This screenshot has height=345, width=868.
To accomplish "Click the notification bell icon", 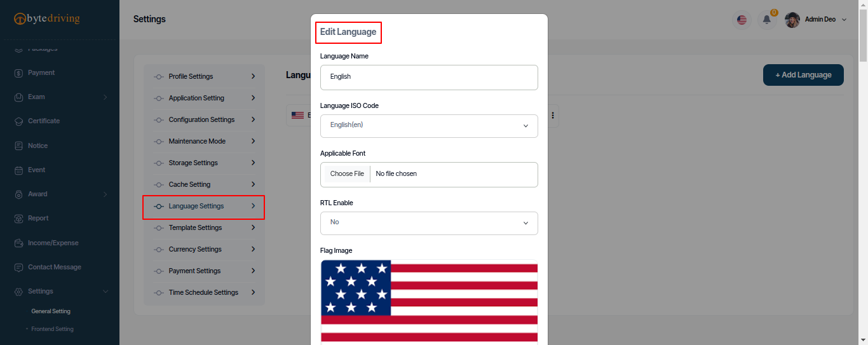I will pos(767,20).
